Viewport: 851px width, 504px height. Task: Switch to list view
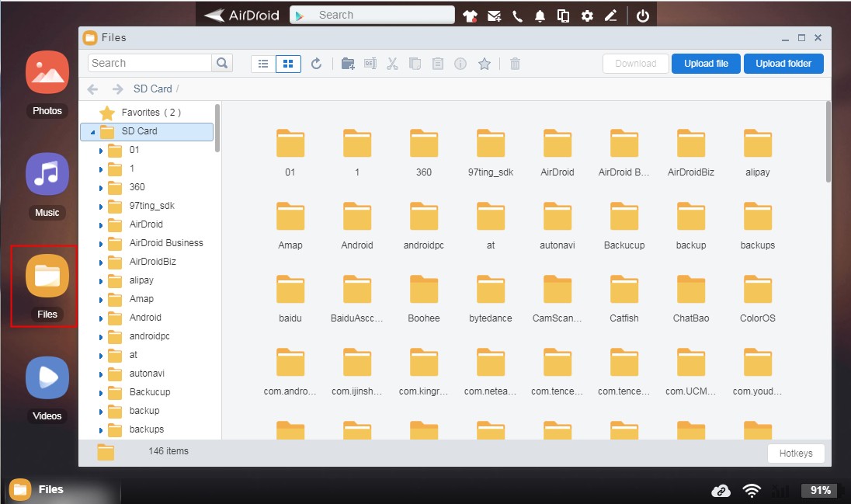pyautogui.click(x=263, y=63)
